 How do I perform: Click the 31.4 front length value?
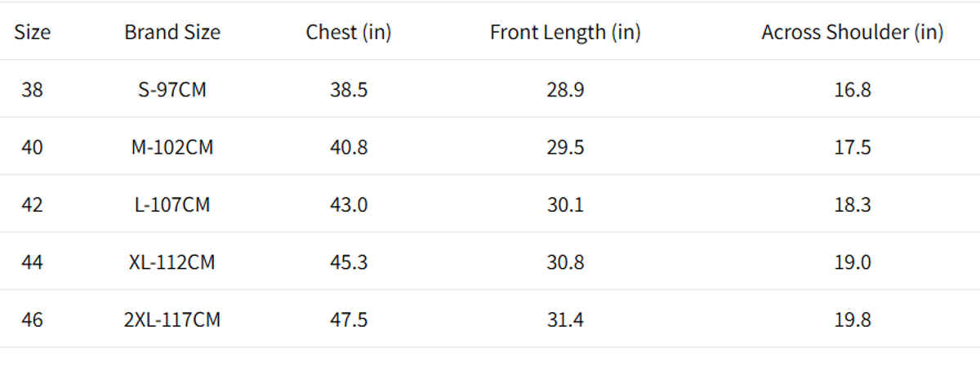(x=565, y=320)
